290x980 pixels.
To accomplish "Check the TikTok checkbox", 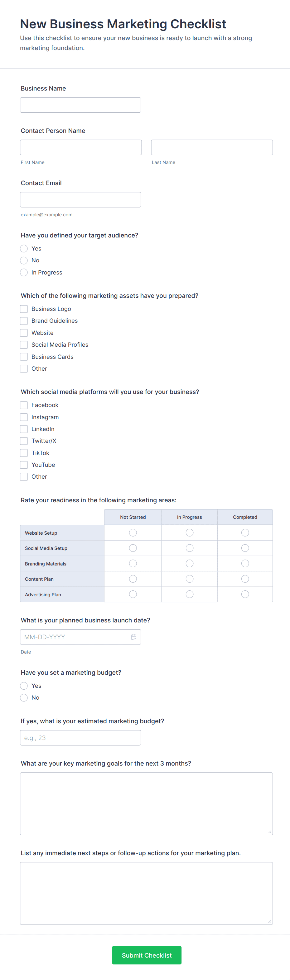I will click(24, 453).
